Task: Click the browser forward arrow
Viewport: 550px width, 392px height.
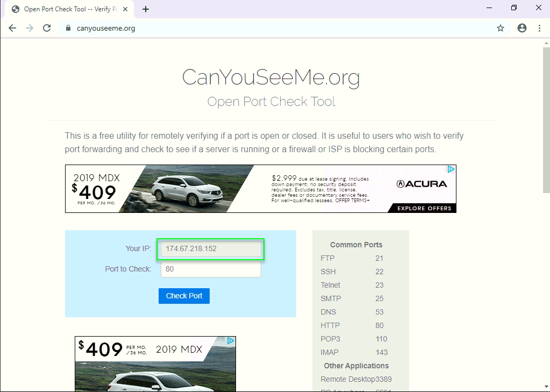Action: 30,28
